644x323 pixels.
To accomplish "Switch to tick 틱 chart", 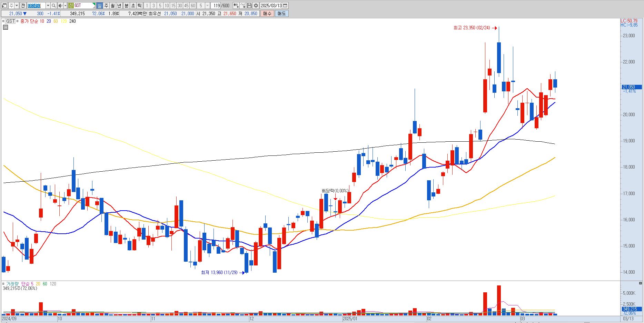I will click(x=139, y=6).
